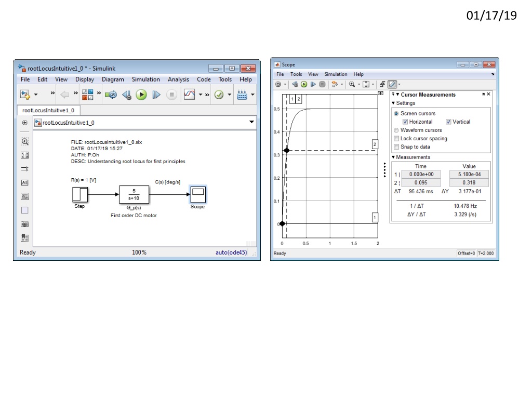The height and width of the screenshot is (399, 532).
Task: Click the Back arrow in Simulink toolbar
Action: click(64, 95)
